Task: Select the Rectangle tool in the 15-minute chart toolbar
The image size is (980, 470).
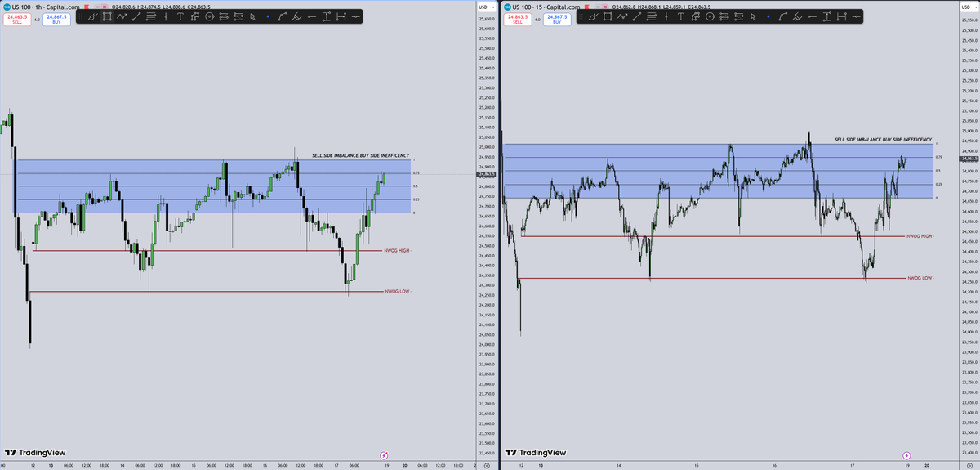Action: (608, 16)
